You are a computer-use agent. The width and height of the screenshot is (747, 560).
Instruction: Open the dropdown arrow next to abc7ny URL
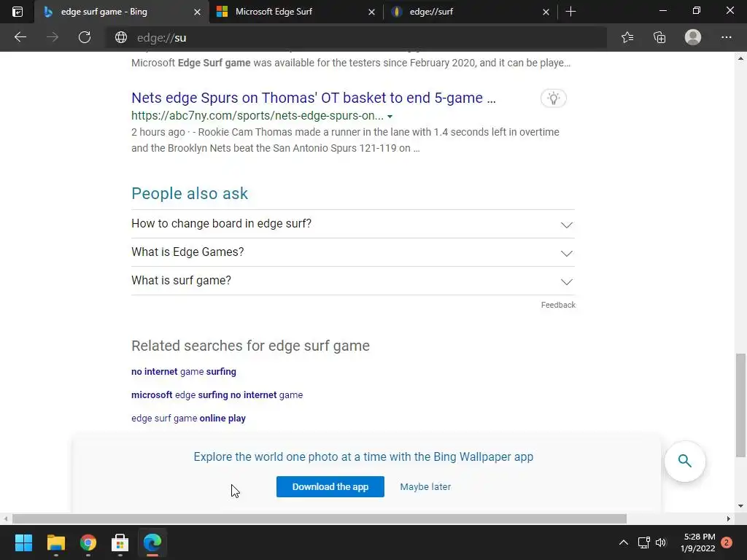click(x=390, y=116)
